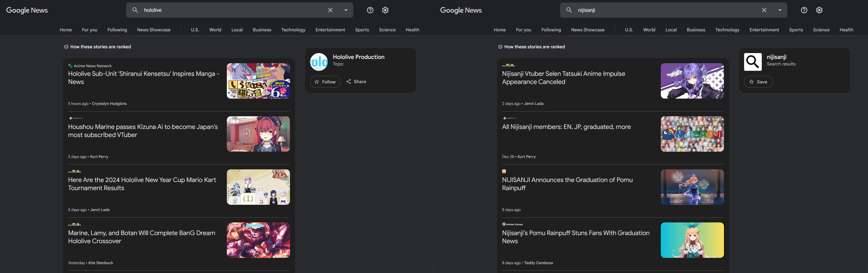Open Selen Tatsuki Anime Impulse canceled article
The image size is (868, 273).
[563, 78]
